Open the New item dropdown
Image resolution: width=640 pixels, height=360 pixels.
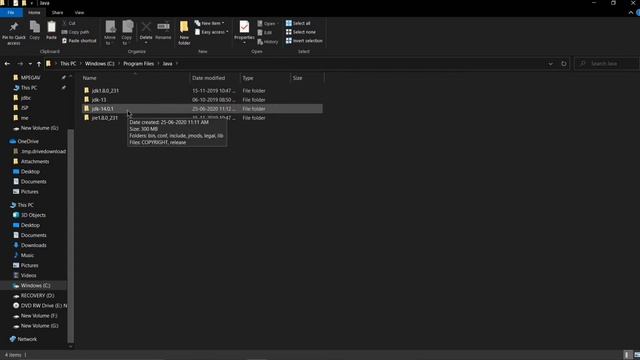click(x=209, y=23)
